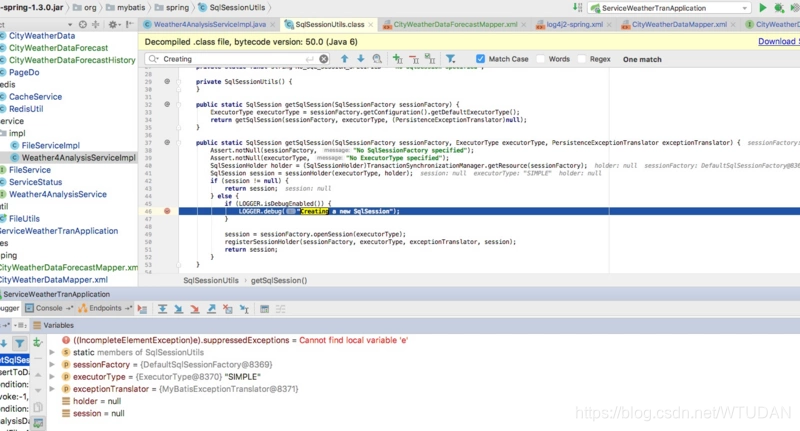Click Run to Cursor debugger icon
The image size is (800, 431).
coord(244,309)
